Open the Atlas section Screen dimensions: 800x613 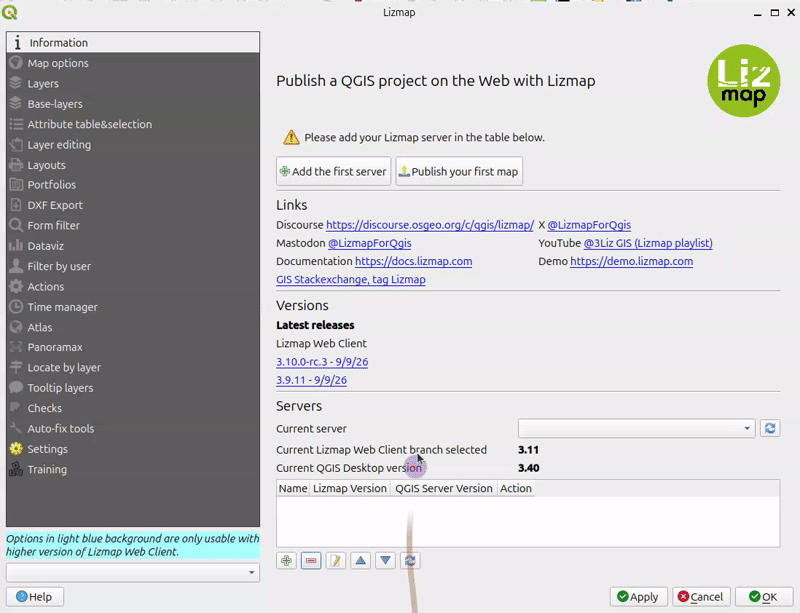[133, 327]
